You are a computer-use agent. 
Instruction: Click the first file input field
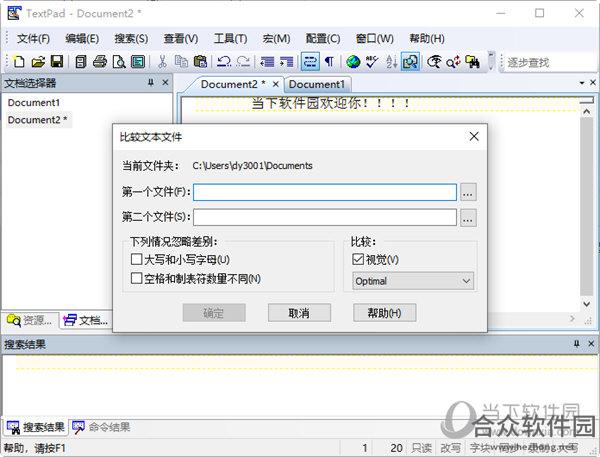click(x=325, y=192)
